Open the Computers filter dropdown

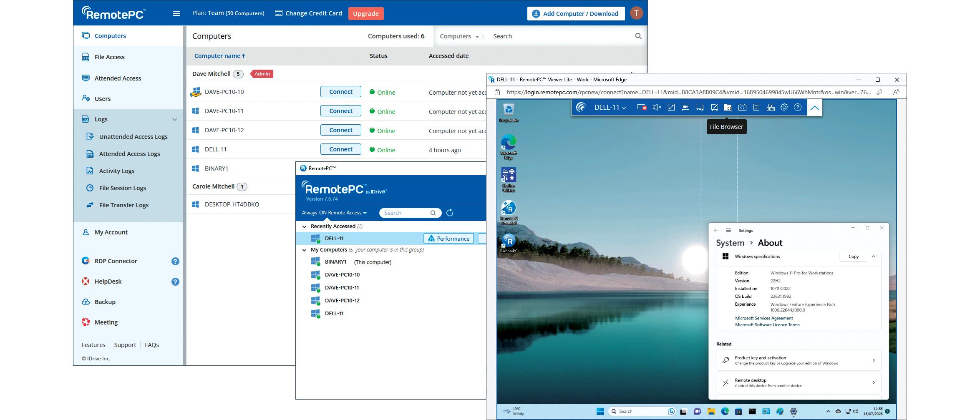pos(459,36)
